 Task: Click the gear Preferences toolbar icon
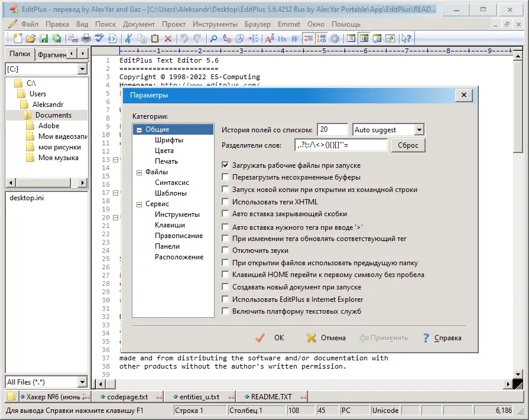point(335,38)
